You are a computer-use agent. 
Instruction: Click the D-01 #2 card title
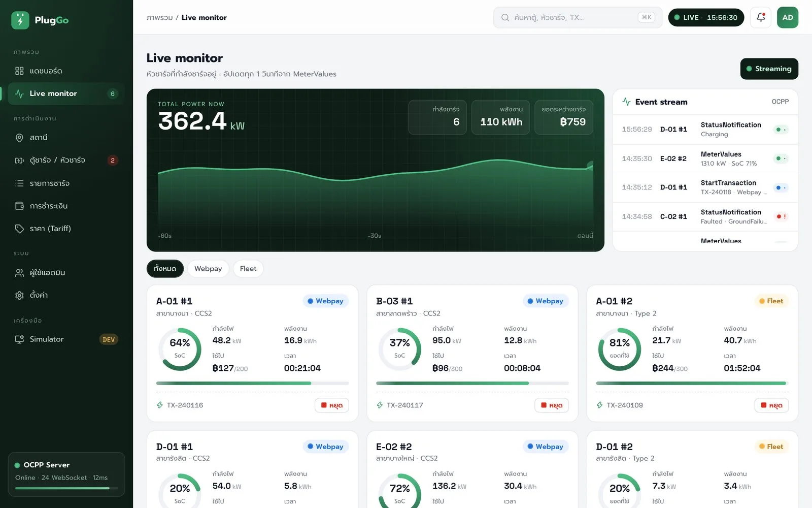pos(614,447)
